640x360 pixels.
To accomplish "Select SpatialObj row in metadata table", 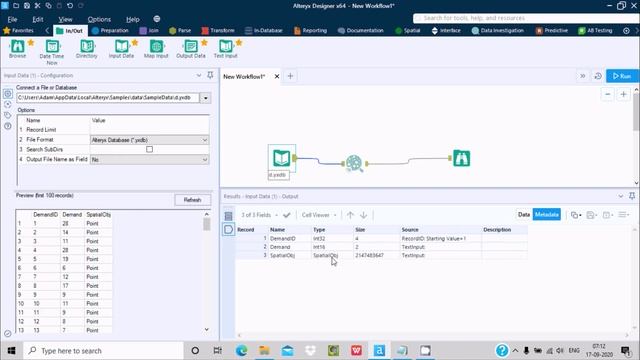I will 381,256.
